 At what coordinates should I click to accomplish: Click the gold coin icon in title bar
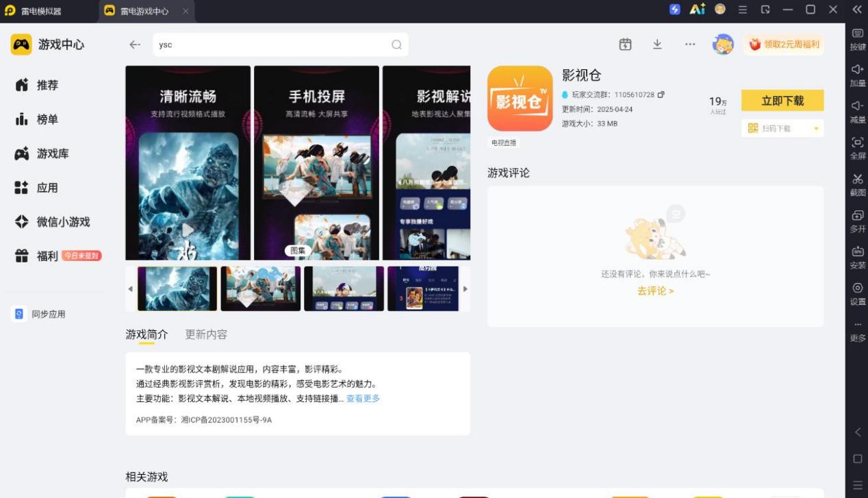[720, 10]
